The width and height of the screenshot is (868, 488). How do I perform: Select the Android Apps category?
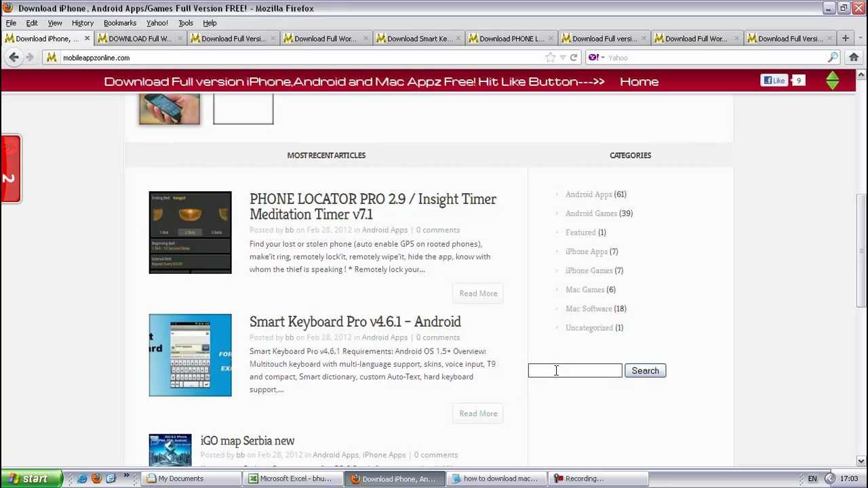pos(589,195)
